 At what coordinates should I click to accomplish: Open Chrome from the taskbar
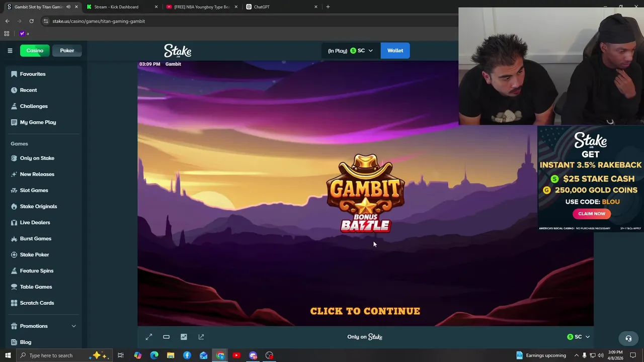(x=220, y=355)
